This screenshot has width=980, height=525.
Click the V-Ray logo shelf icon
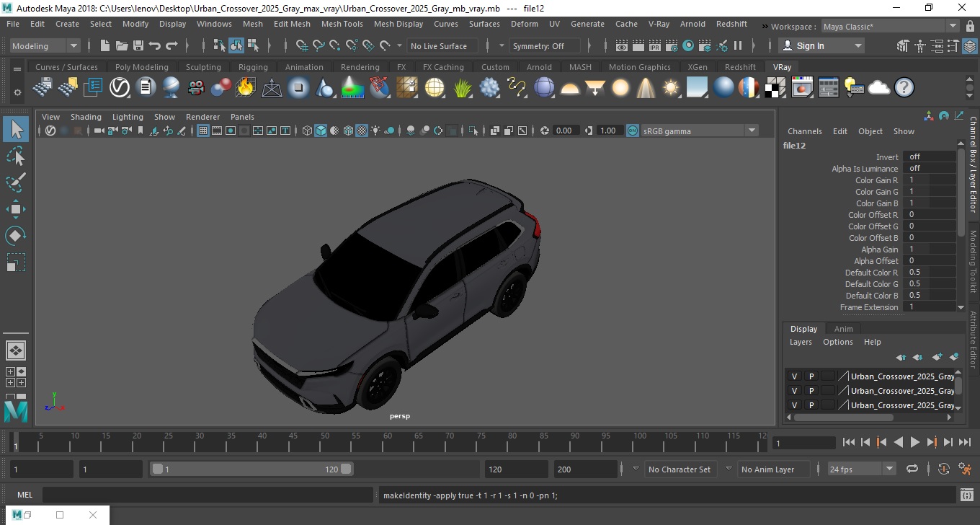[x=119, y=88]
